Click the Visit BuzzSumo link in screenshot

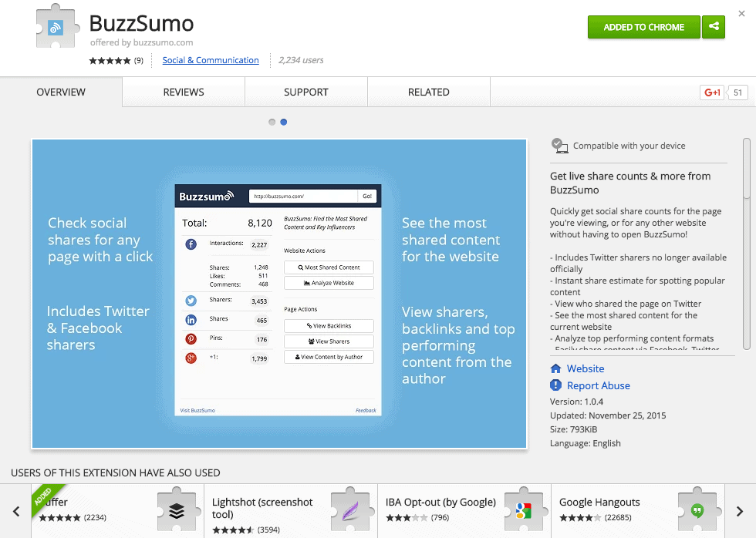click(x=197, y=410)
